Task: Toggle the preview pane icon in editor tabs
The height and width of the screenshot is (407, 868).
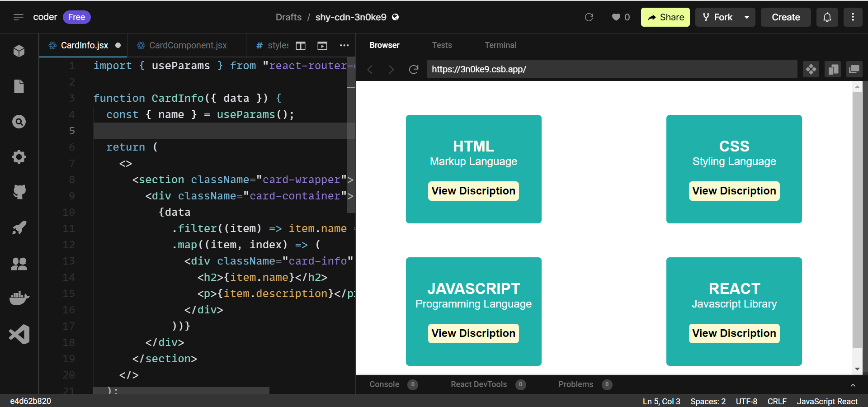Action: pos(322,46)
